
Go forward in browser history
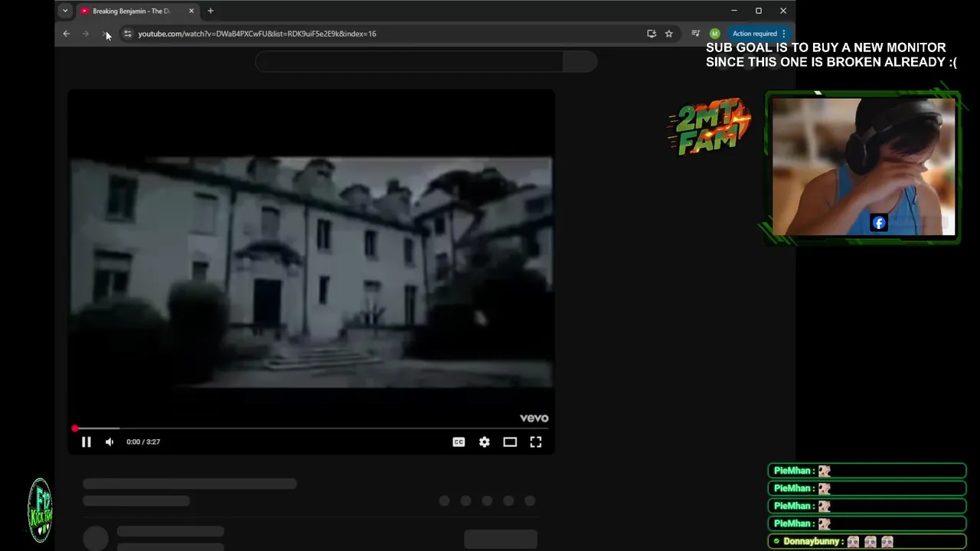[x=86, y=34]
